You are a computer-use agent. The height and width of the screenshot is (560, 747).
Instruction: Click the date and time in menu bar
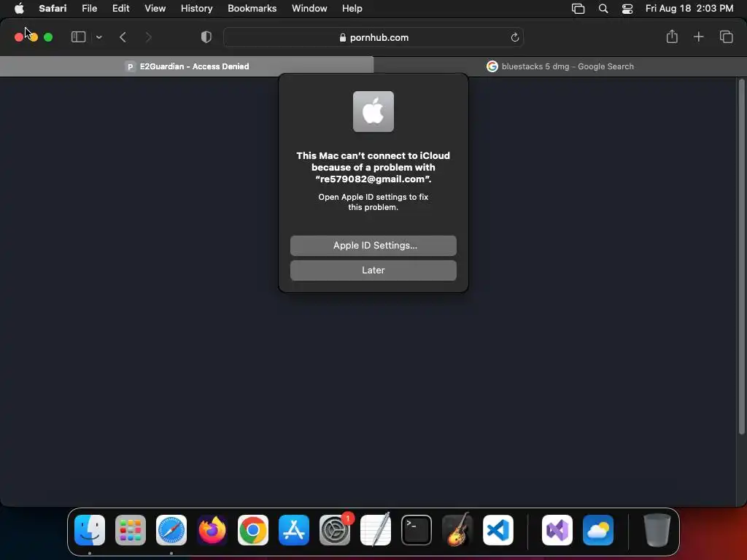(x=689, y=8)
